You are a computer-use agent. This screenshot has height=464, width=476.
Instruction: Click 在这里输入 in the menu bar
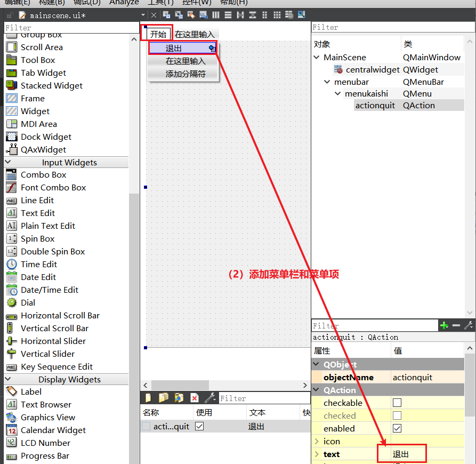point(195,34)
